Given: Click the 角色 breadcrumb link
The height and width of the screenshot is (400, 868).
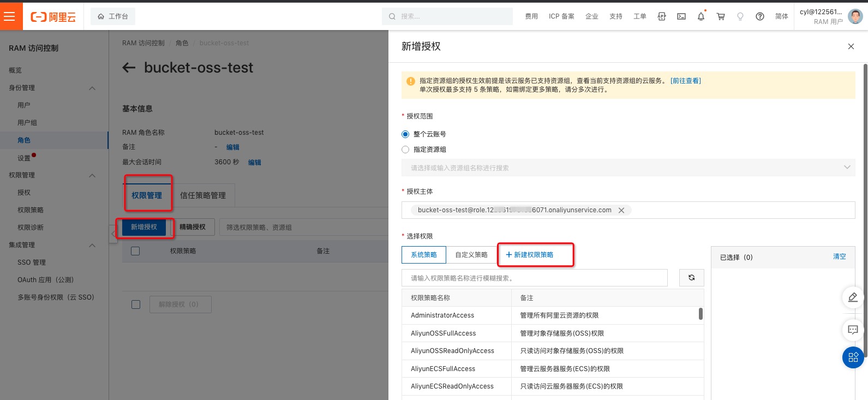Looking at the screenshot, I should click(x=182, y=43).
